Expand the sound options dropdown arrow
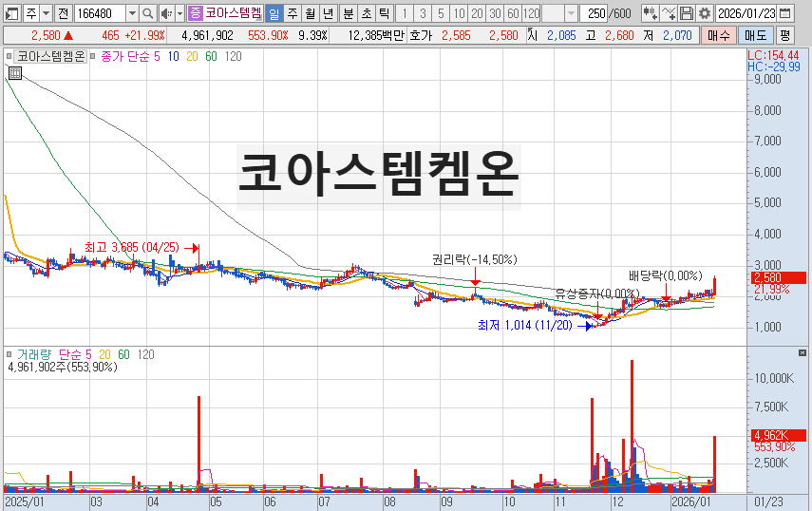The width and height of the screenshot is (812, 511). click(x=179, y=13)
